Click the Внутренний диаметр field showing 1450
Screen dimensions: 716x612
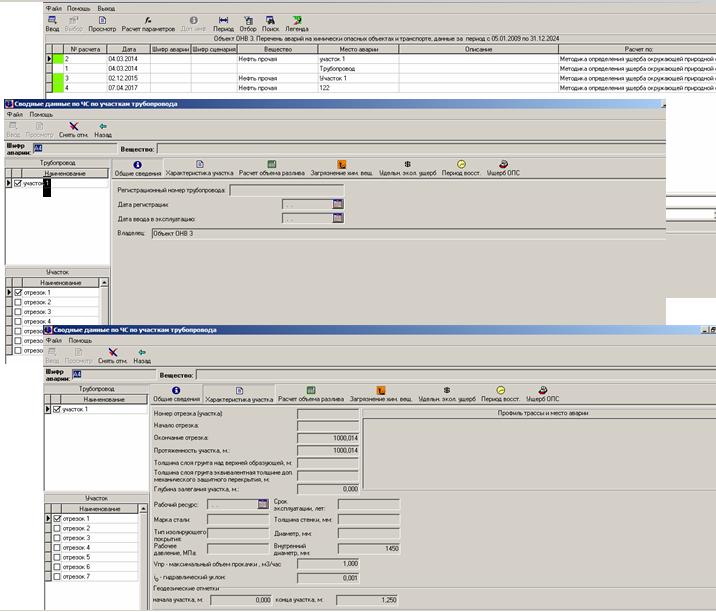click(x=369, y=548)
